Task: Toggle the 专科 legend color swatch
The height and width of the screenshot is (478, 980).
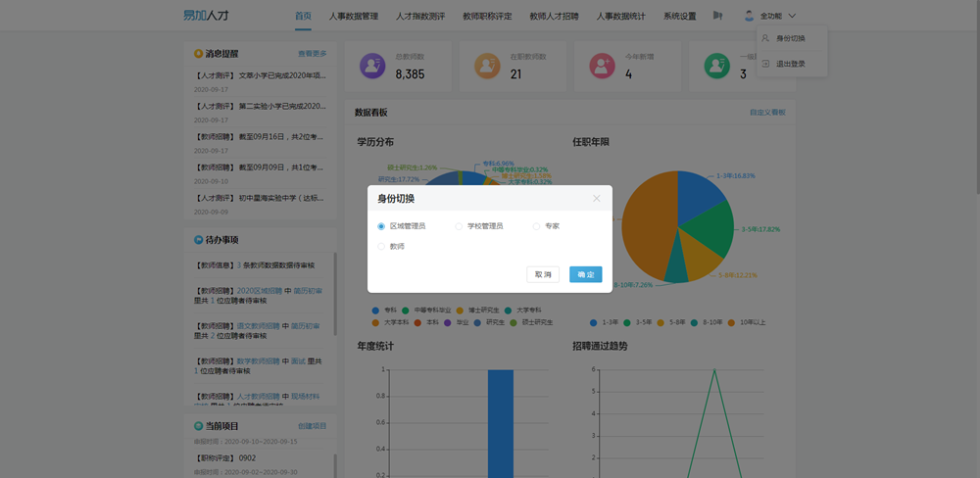Action: 376,311
